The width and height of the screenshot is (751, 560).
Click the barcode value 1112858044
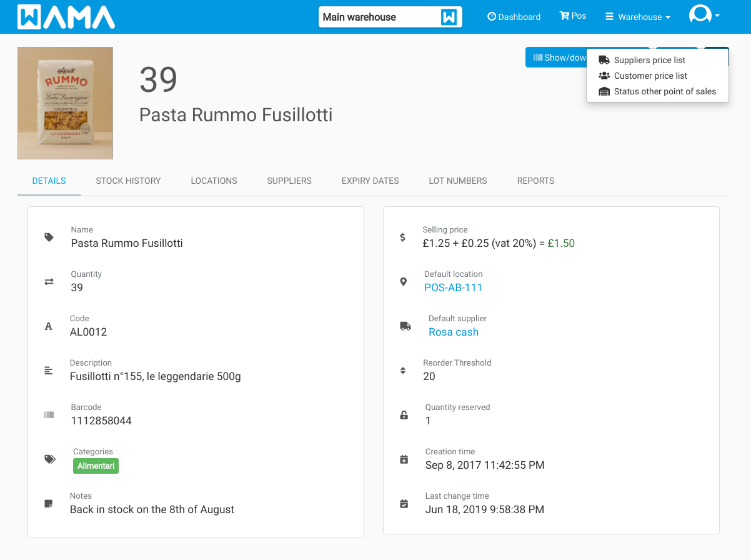pos(101,421)
